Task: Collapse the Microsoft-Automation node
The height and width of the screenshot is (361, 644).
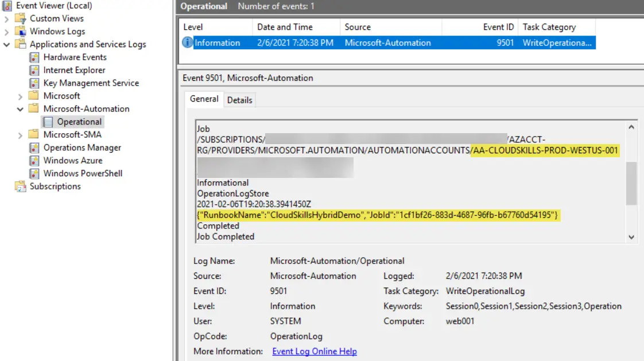Action: click(x=20, y=108)
